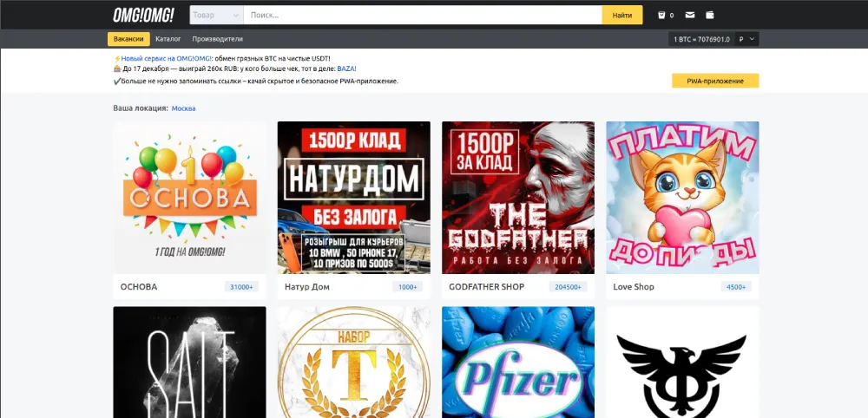Open the messages envelope icon
The image size is (868, 418).
(x=690, y=15)
